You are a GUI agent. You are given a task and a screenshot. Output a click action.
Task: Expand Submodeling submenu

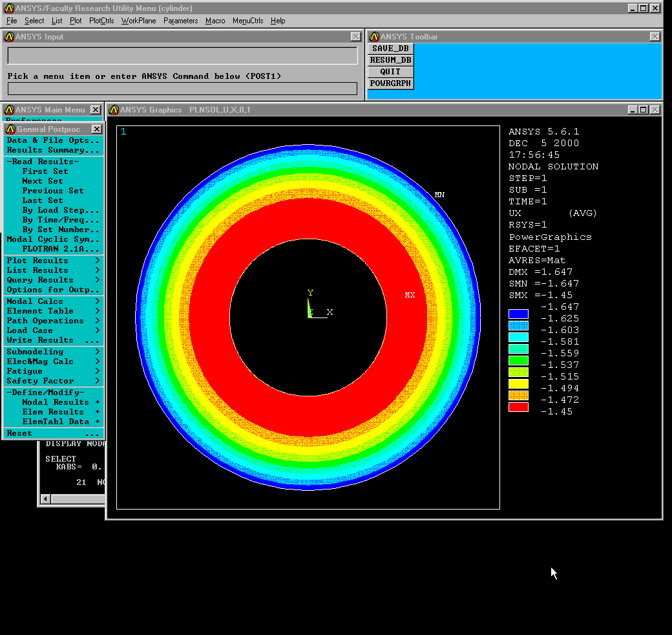pos(53,352)
